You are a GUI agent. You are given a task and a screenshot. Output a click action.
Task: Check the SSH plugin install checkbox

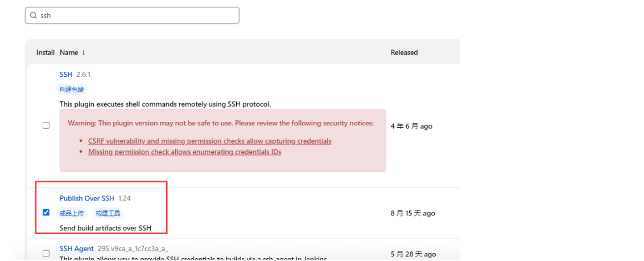pos(46,125)
